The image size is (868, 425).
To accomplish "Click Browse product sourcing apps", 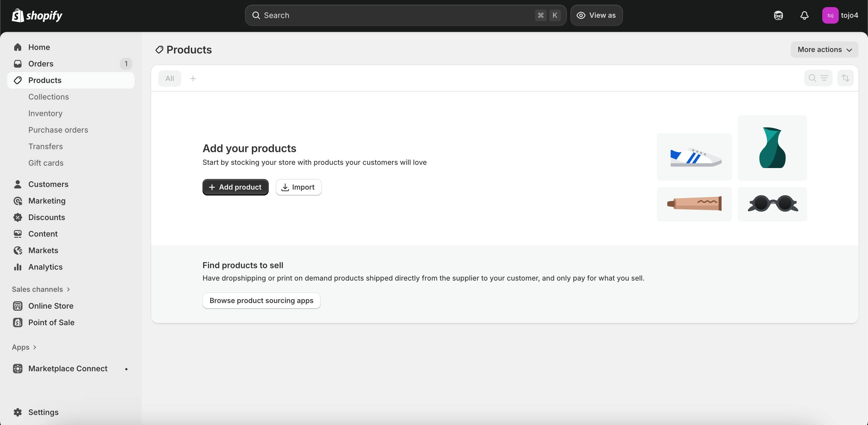I will (x=261, y=300).
